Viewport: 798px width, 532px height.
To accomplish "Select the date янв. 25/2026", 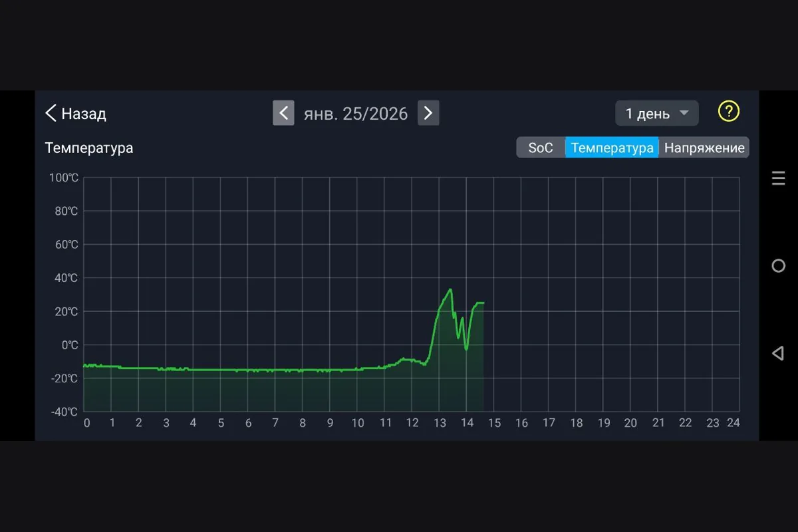I will [x=356, y=114].
